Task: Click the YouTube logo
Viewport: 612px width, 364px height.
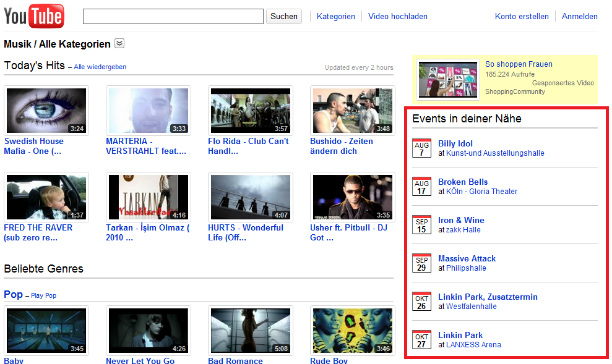Action: click(x=34, y=16)
